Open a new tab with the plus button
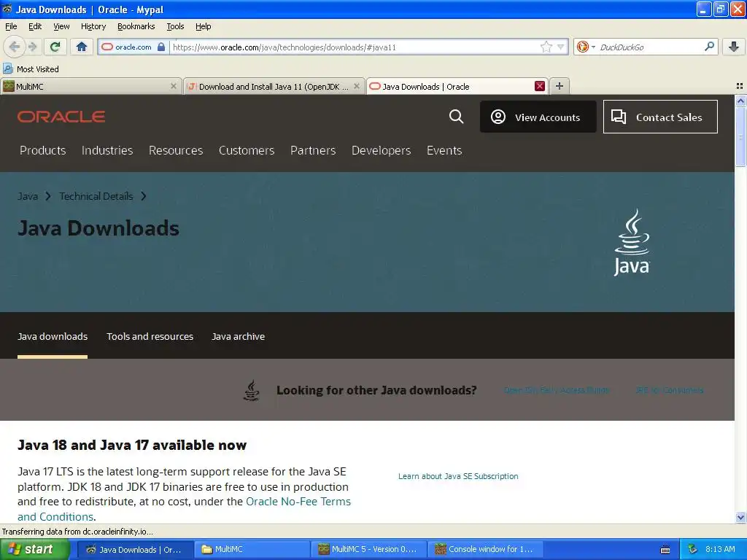Viewport: 747px width, 560px height. click(x=560, y=86)
